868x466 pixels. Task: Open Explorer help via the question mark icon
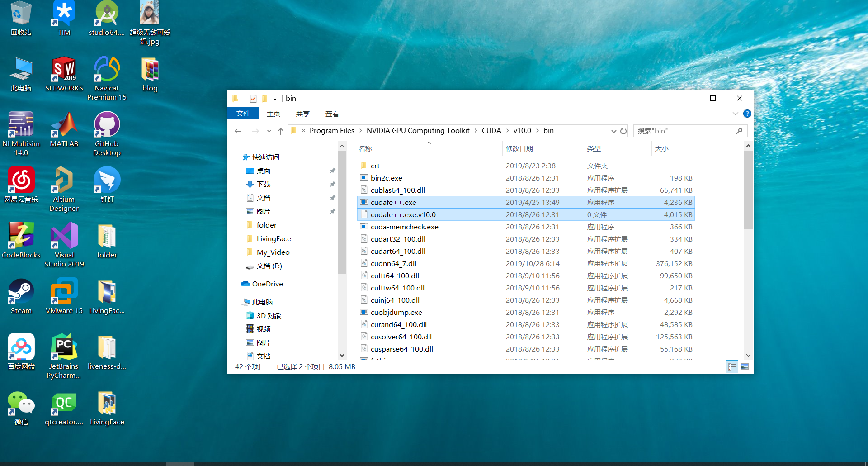coord(747,114)
